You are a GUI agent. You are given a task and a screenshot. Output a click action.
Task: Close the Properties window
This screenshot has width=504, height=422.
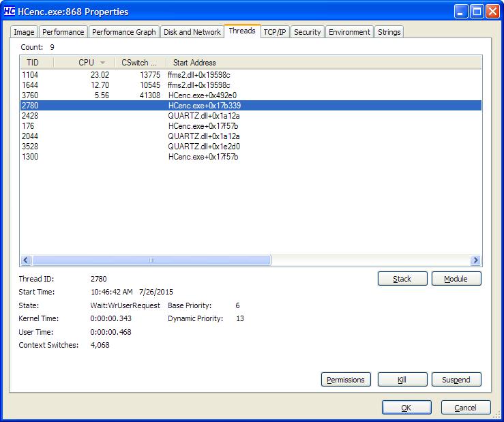pos(492,12)
